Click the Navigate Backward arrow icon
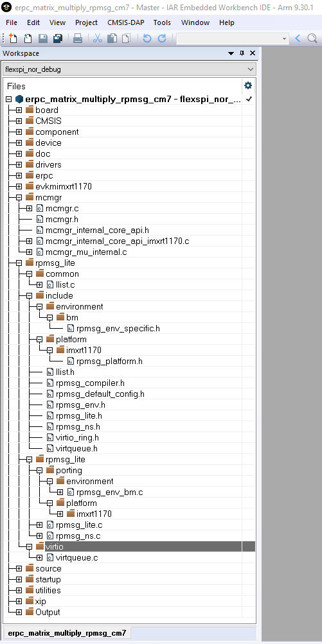This screenshot has height=644, width=322. click(x=298, y=39)
